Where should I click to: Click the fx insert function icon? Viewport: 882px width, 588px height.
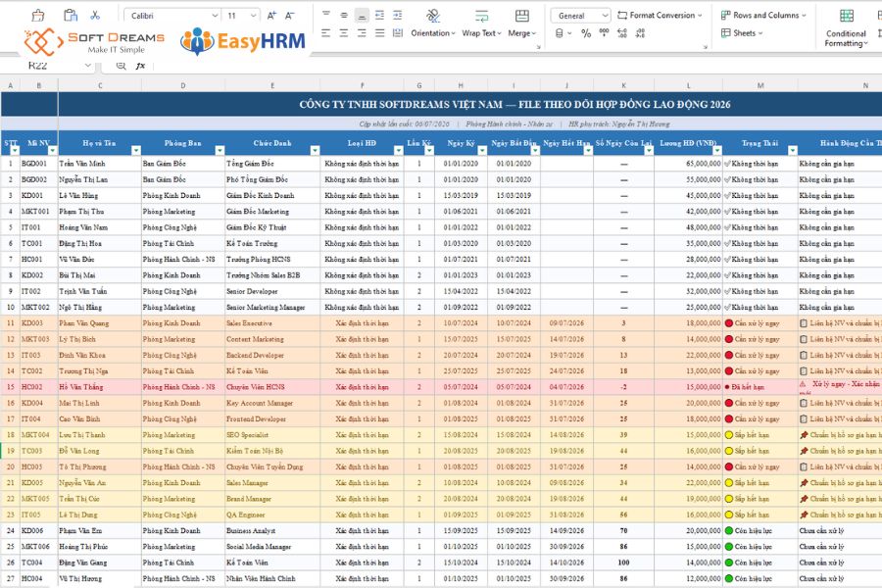(x=140, y=66)
